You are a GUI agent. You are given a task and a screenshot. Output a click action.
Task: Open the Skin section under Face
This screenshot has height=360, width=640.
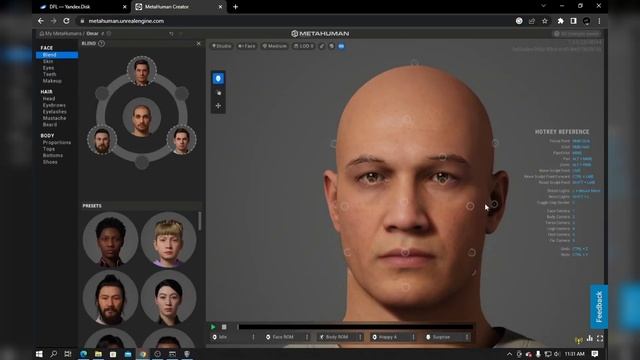(x=48, y=61)
